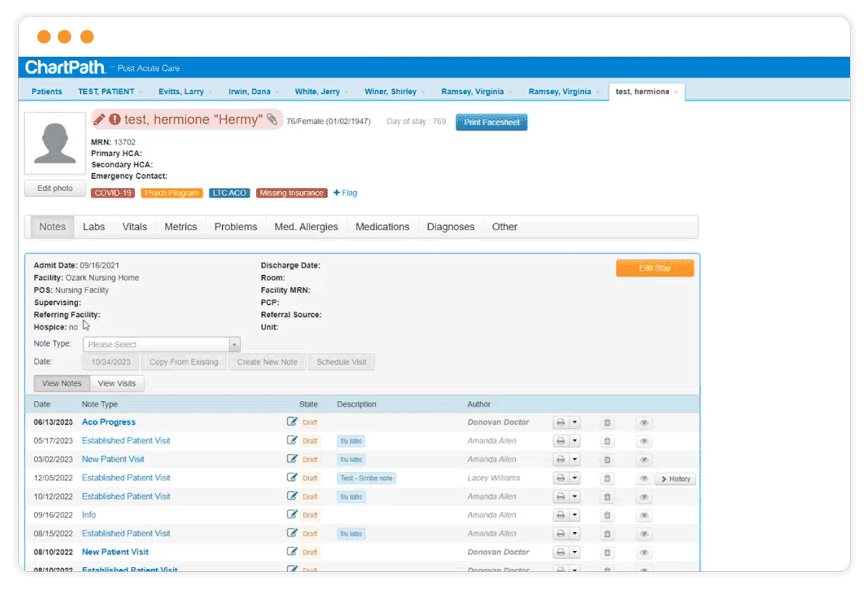Show the 03/02/2023 New Patient Visit preview

point(644,459)
